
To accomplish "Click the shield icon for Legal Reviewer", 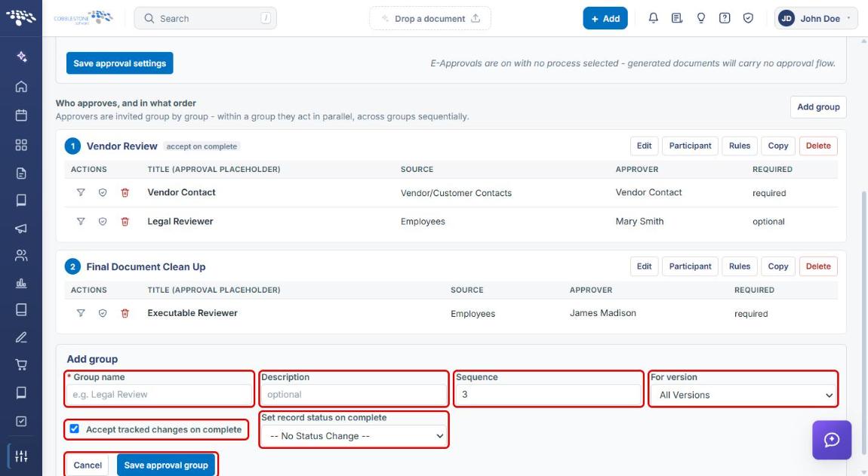I will [x=103, y=221].
